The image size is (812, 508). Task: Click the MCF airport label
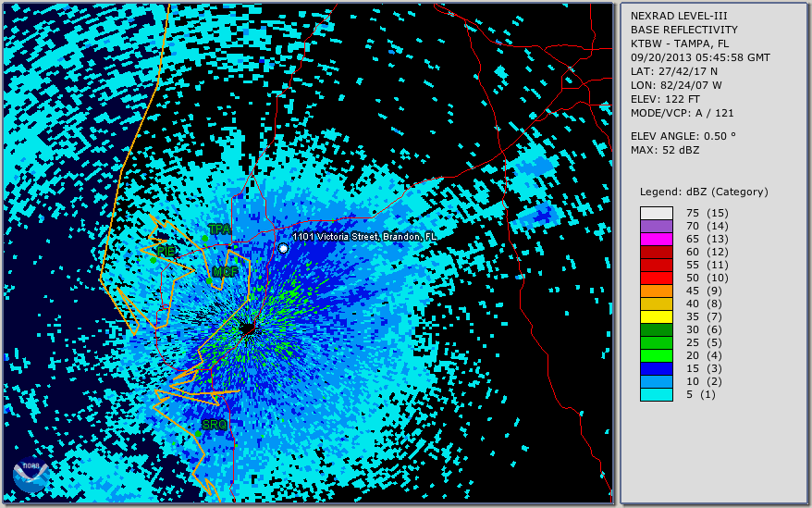(226, 272)
